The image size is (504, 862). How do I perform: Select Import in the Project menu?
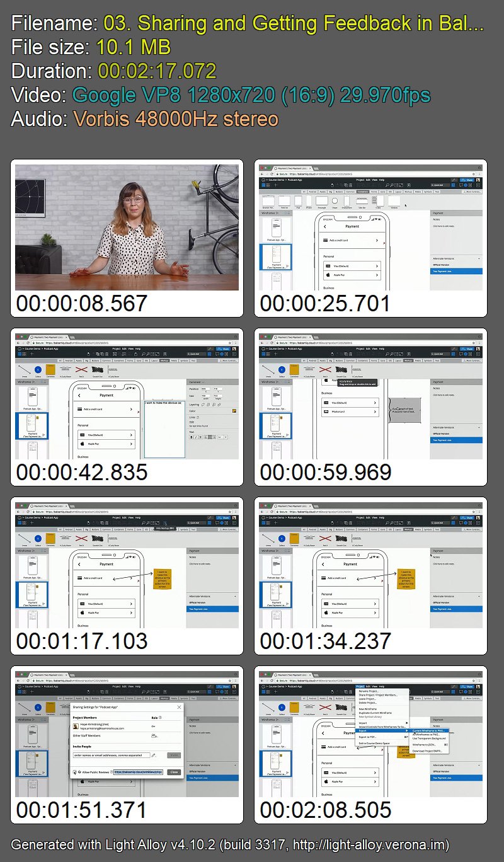point(382,723)
